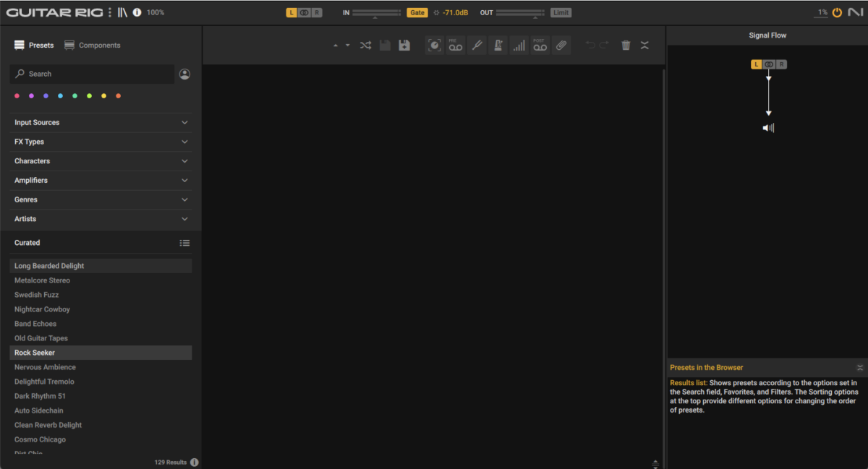Viewport: 868px width, 469px height.
Task: Show the POST Tapedeck tool
Action: click(540, 45)
